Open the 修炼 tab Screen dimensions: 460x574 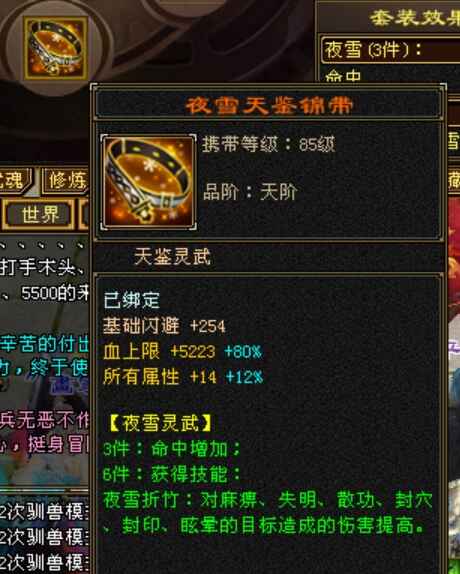[66, 180]
